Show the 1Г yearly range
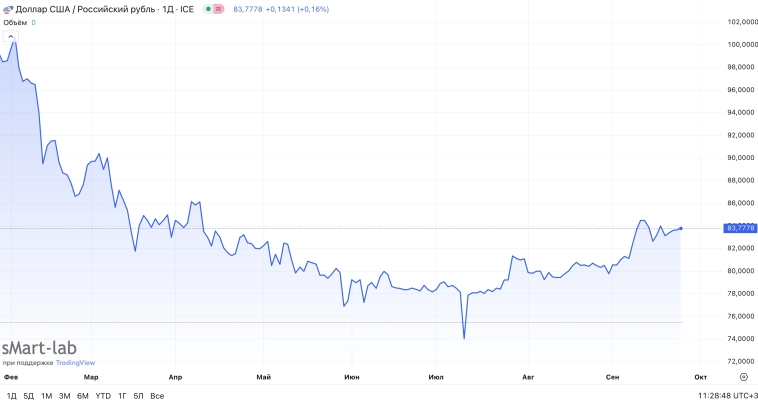This screenshot has height=405, width=758. click(122, 396)
